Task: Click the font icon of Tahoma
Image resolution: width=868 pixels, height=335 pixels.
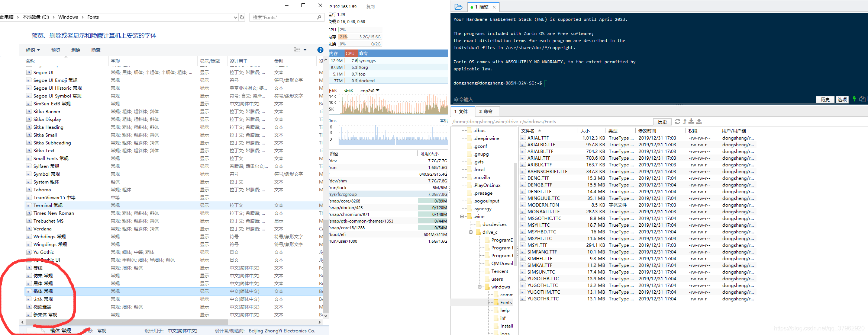Action: 29,189
